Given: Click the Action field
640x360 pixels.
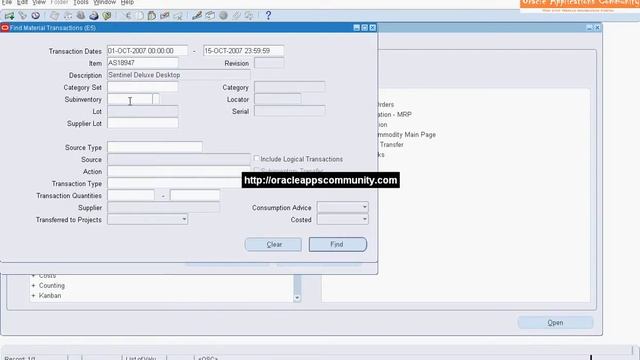Looking at the screenshot, I should pyautogui.click(x=179, y=171).
